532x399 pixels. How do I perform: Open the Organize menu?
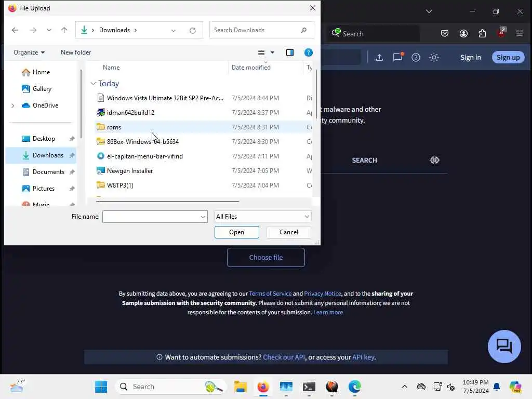29,52
